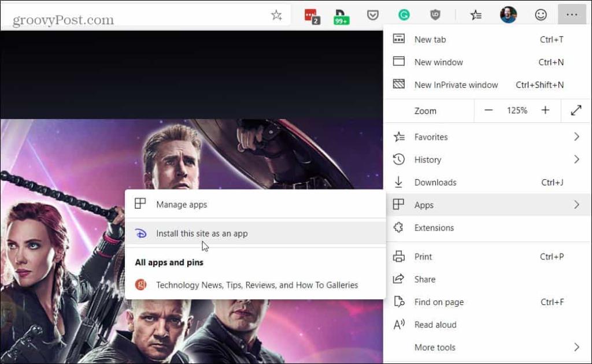Open Extensions from the menu

(x=487, y=228)
